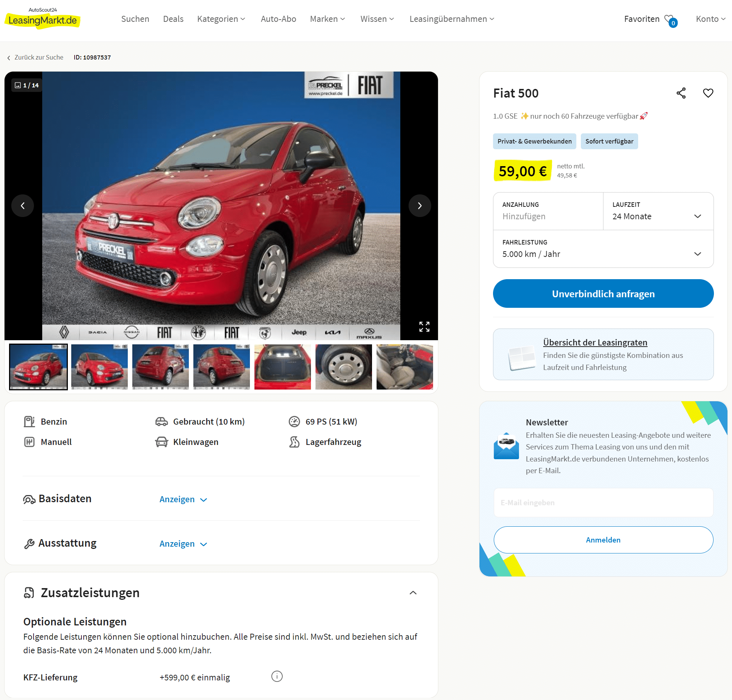The width and height of the screenshot is (732, 700).
Task: Show next car photo
Action: [420, 206]
